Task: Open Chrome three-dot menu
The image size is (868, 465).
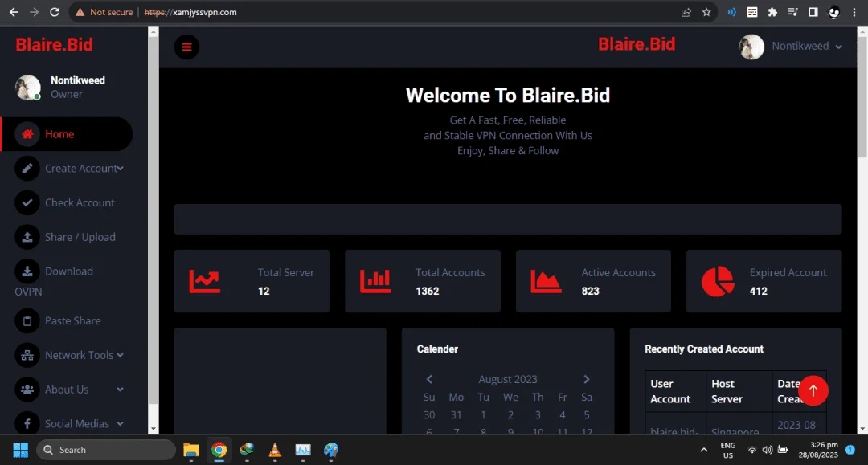Action: (x=854, y=12)
